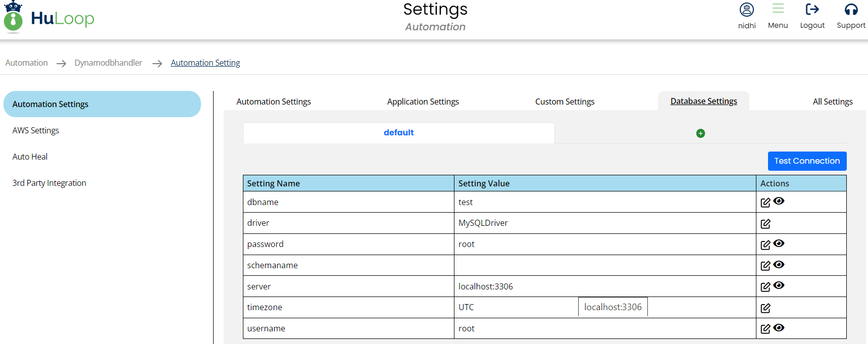Open the hamburger Menu
This screenshot has width=868, height=344.
point(778,9)
